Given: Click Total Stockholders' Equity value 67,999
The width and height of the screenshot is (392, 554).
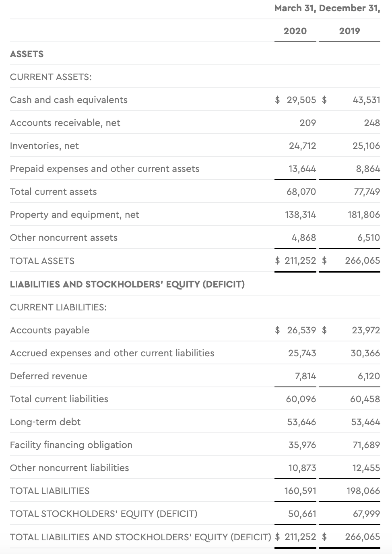Looking at the screenshot, I should 366,514.
